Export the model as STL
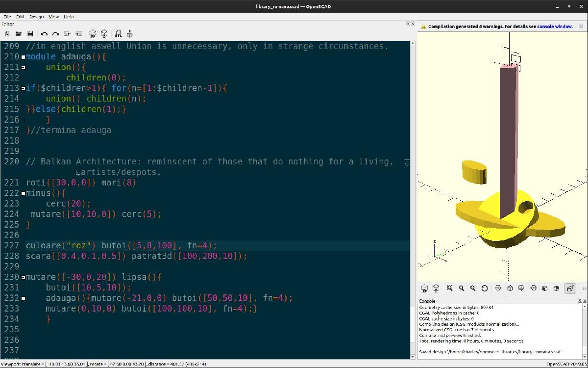Image resolution: width=588 pixels, height=368 pixels. (119, 33)
